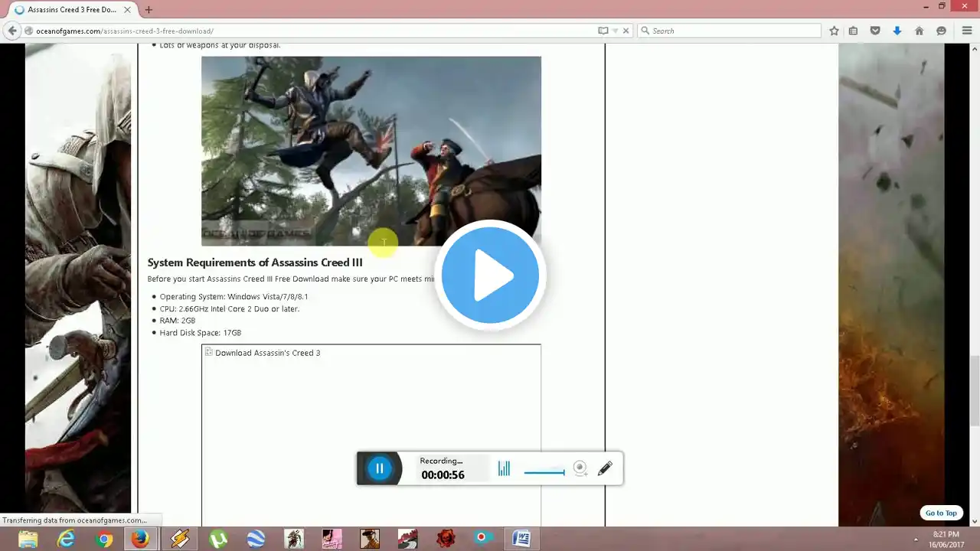Select the Assassins Creed 3 browser tab
The image size is (980, 551).
69,10
